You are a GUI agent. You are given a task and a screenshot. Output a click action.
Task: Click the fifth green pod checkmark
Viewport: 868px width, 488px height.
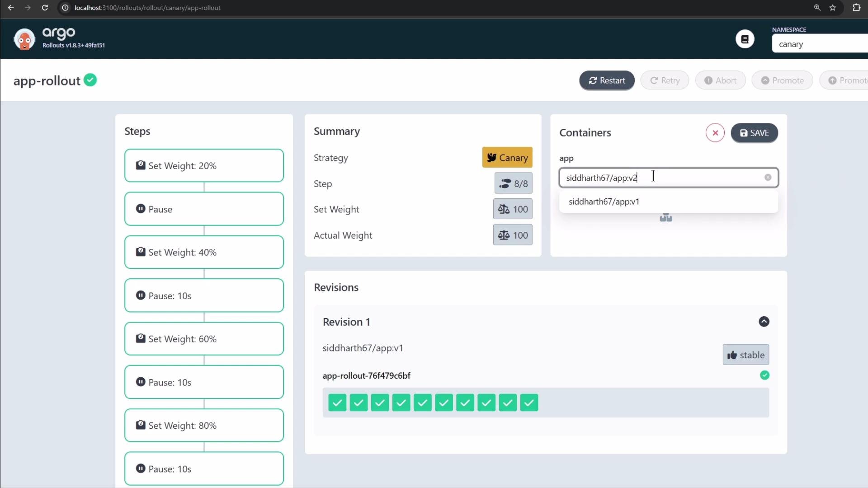click(423, 403)
